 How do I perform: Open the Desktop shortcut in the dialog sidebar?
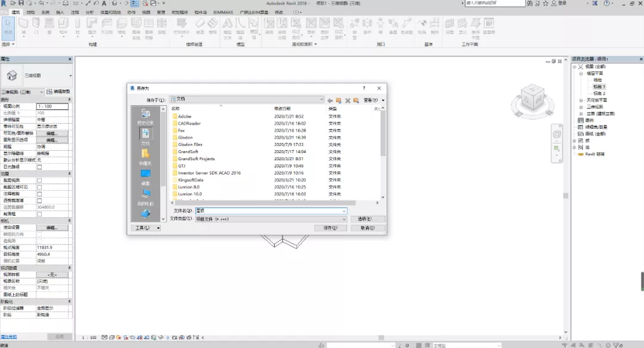pos(145,176)
